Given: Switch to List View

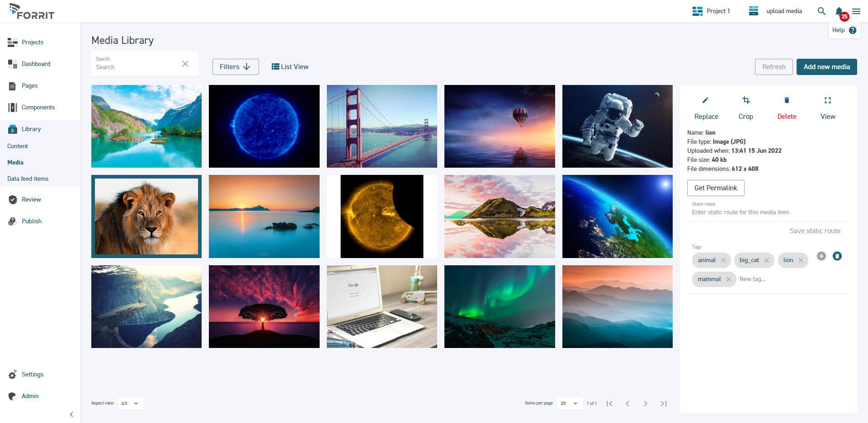Looking at the screenshot, I should (x=290, y=67).
